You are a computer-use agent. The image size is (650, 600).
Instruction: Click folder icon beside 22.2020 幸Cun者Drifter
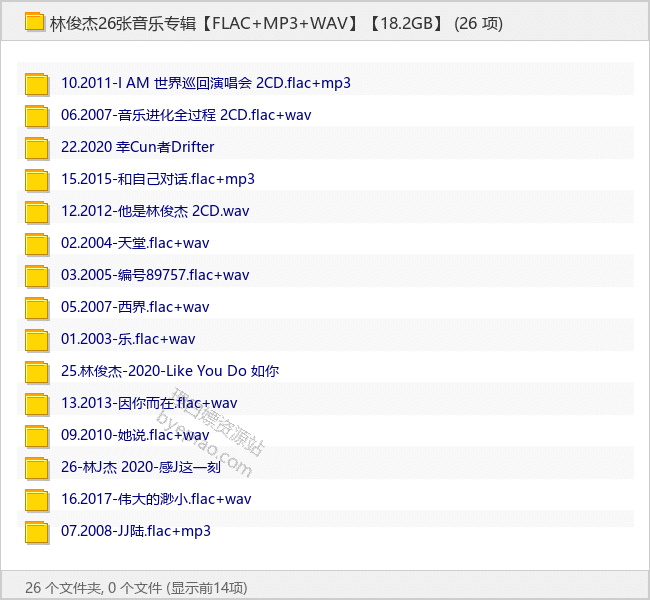[36, 148]
